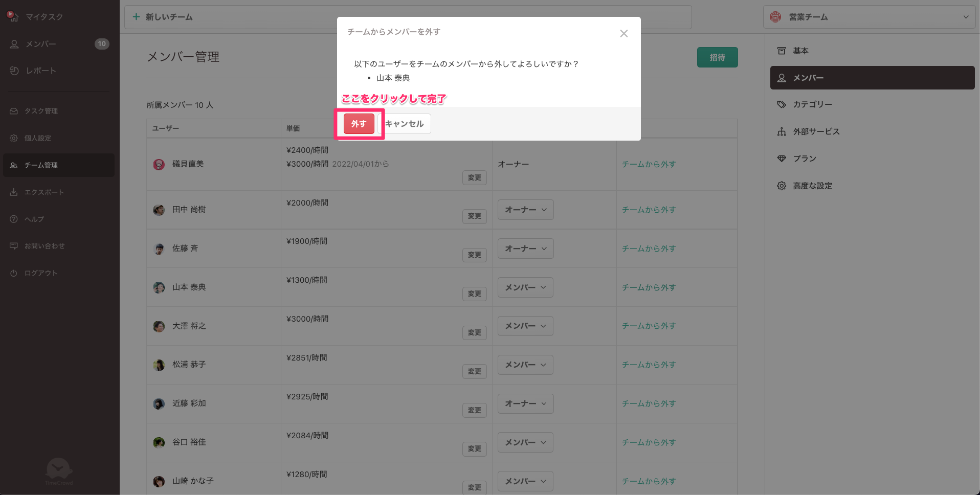Click the red 外す confirm button
This screenshot has height=495, width=980.
(x=359, y=124)
